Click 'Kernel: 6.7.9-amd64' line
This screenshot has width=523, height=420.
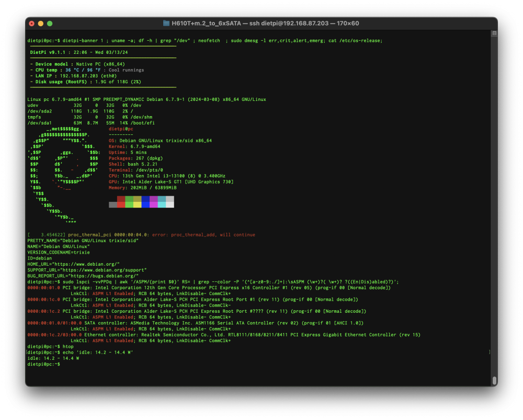[134, 146]
